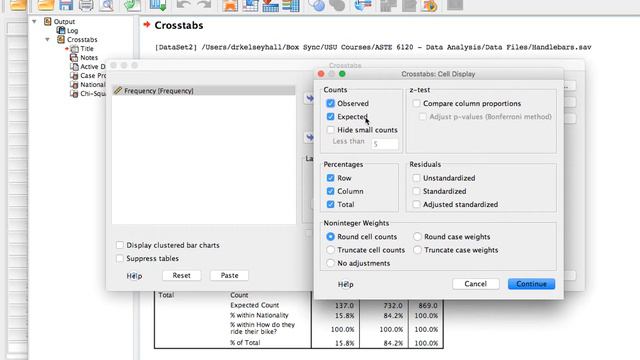This screenshot has height=360, width=640.
Task: Enable Suppress tables checkbox
Action: pyautogui.click(x=120, y=258)
